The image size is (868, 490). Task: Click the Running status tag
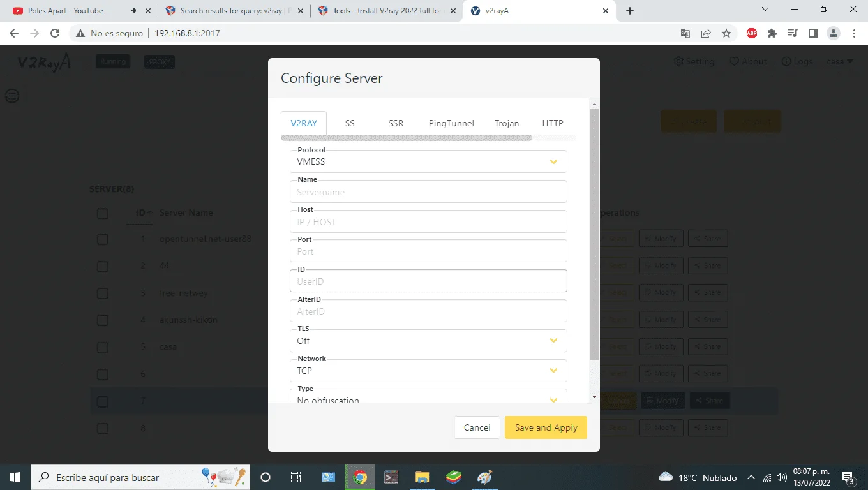113,61
